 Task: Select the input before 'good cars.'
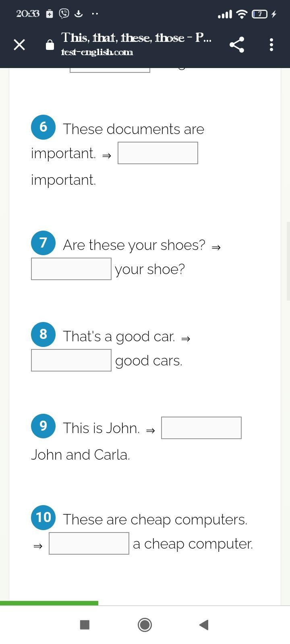(71, 360)
